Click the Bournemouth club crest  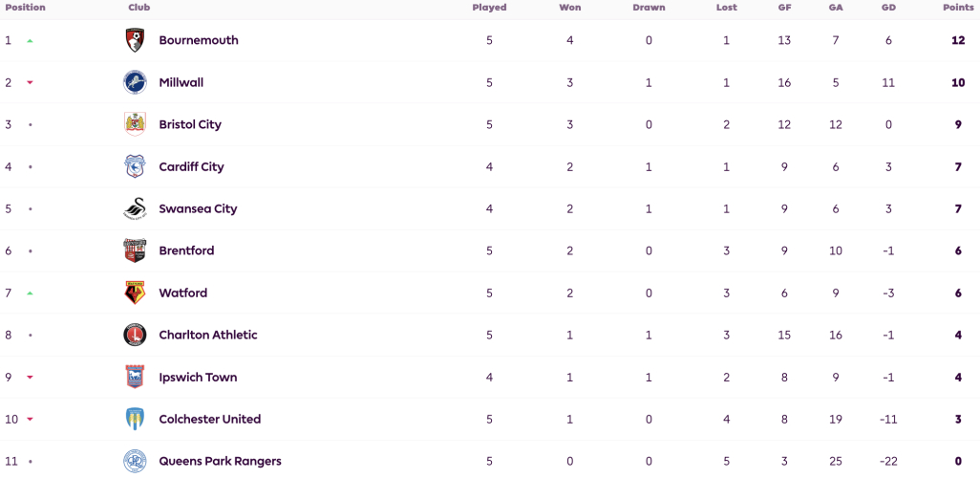(135, 40)
